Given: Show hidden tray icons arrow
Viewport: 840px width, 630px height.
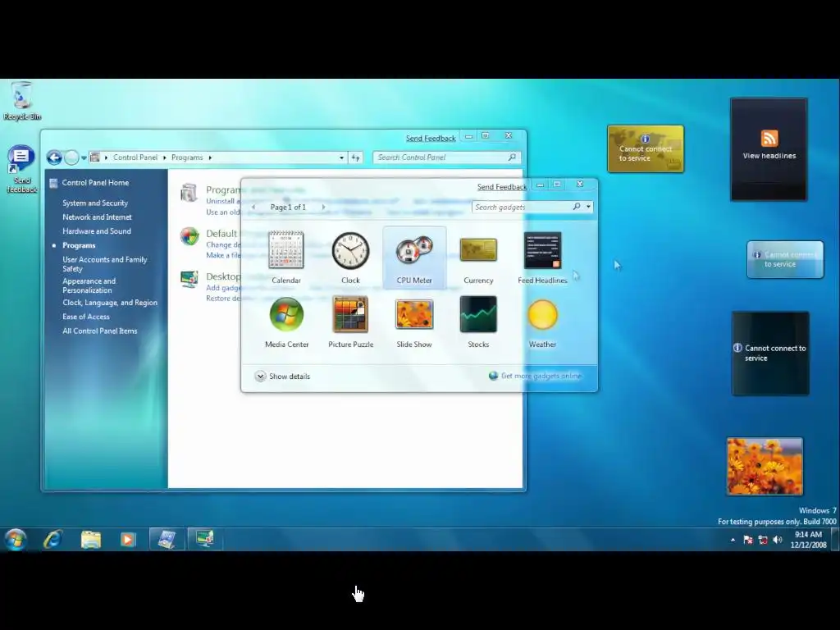Looking at the screenshot, I should pos(733,540).
